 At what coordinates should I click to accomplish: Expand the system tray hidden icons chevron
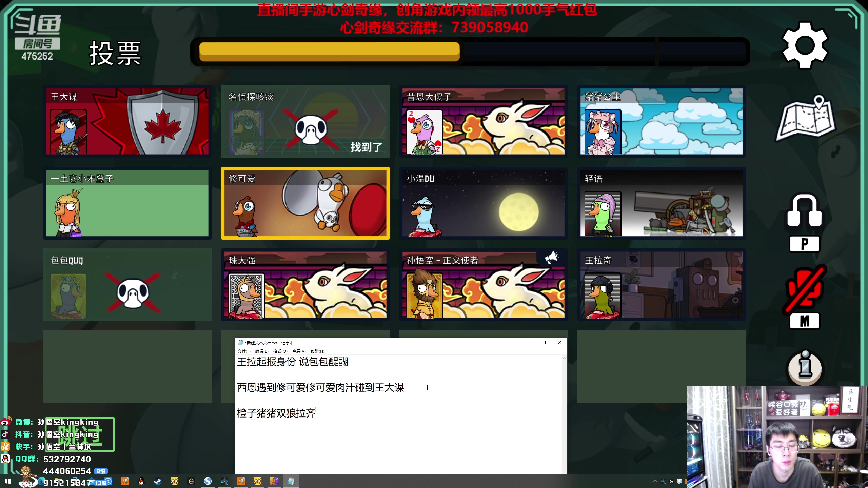pos(655,481)
